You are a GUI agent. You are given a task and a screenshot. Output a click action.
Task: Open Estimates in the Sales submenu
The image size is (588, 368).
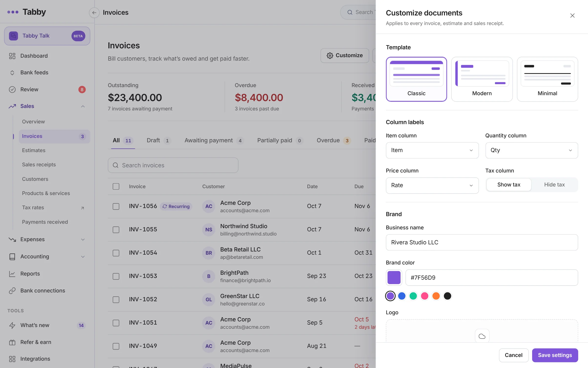point(34,150)
